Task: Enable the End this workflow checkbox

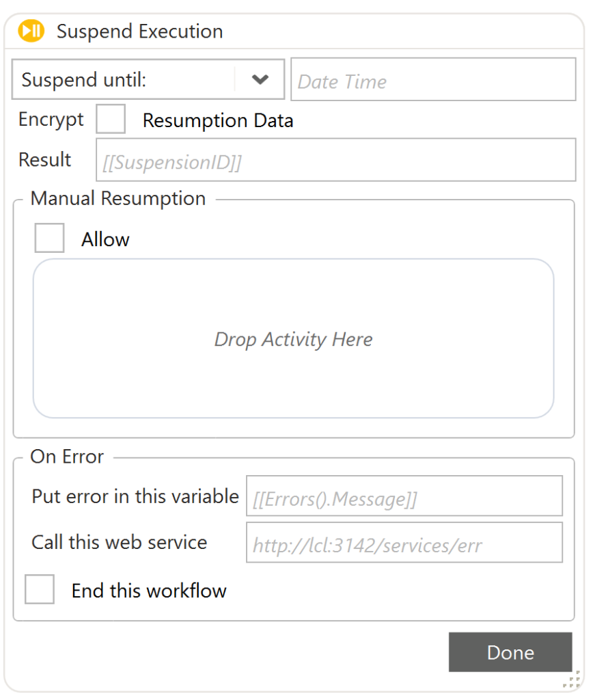Action: coord(39,590)
